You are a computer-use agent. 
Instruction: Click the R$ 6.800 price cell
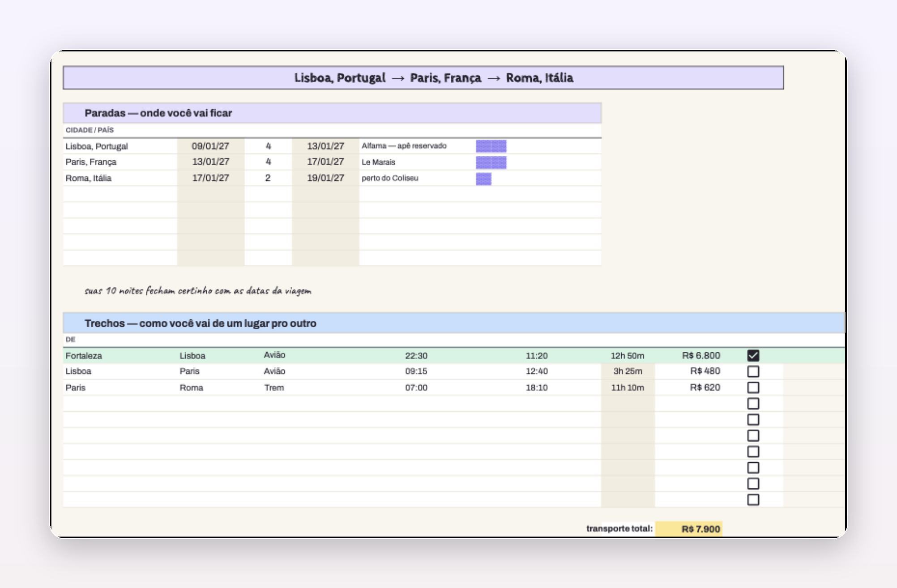click(701, 355)
